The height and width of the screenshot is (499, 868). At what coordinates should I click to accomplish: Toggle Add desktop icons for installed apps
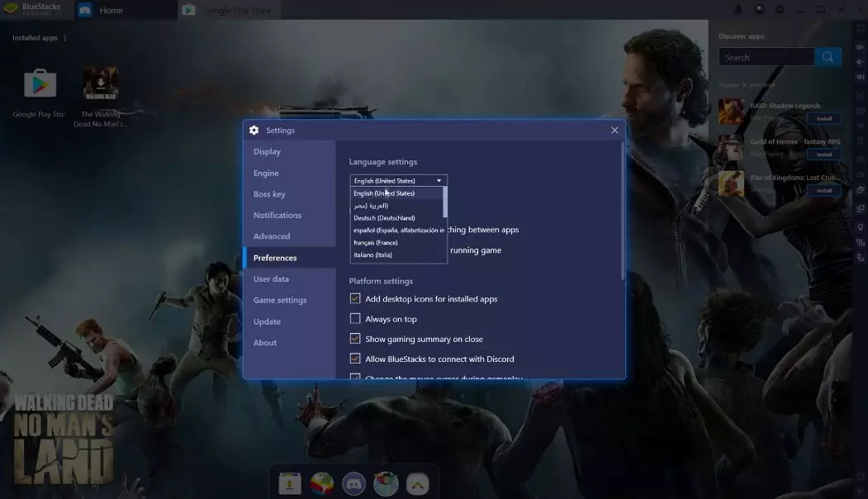coord(355,299)
